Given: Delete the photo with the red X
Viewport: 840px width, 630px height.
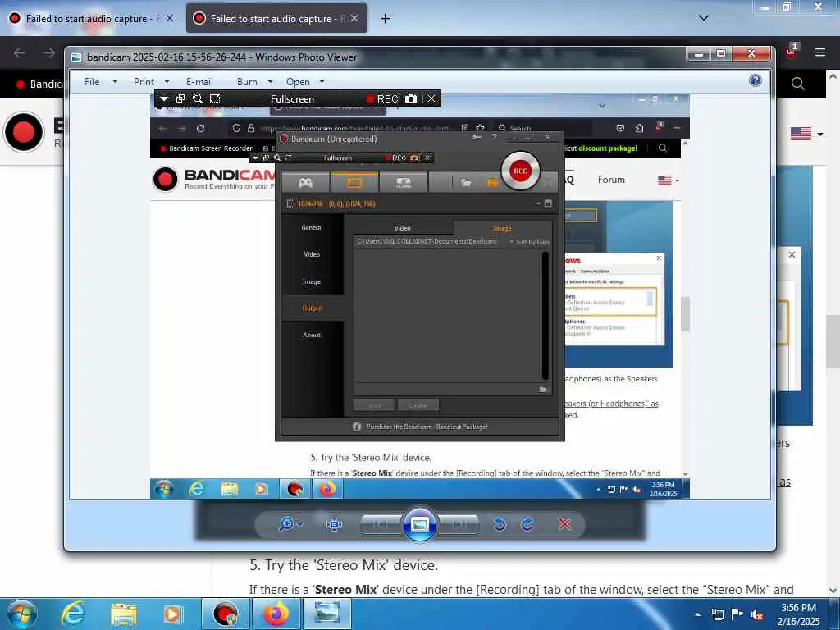Looking at the screenshot, I should click(564, 524).
